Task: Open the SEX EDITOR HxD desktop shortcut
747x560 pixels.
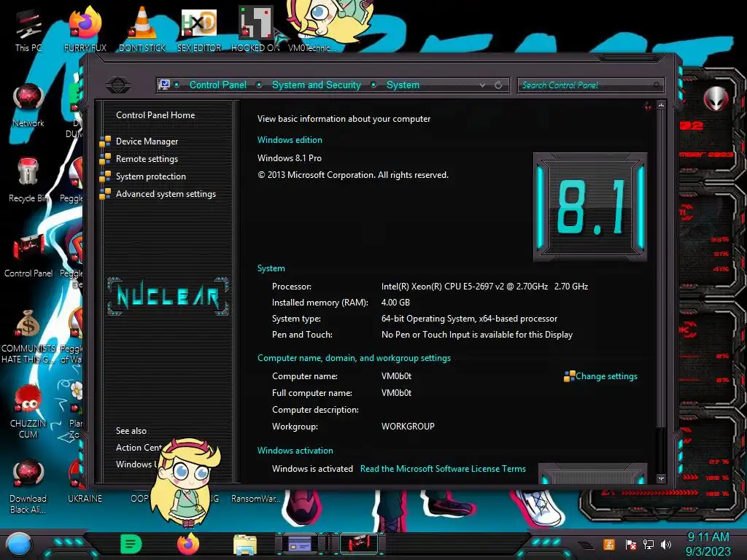Action: coord(199,29)
